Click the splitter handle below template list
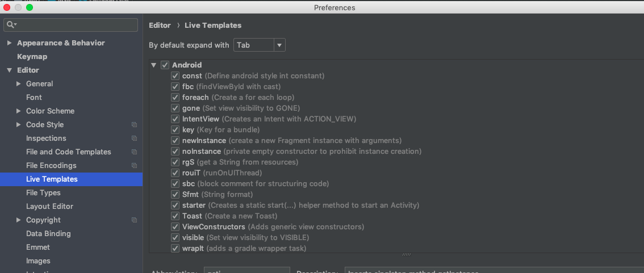 pos(406,255)
